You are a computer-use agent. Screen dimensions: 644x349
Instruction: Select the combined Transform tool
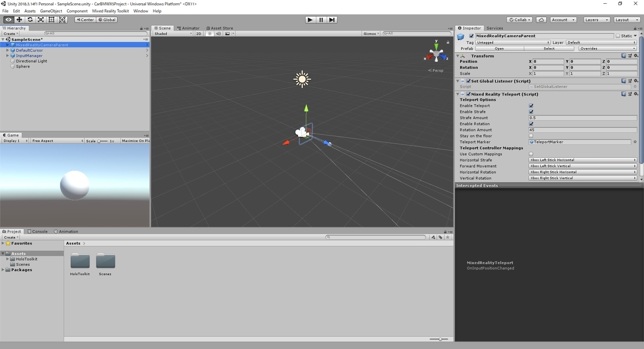(62, 19)
